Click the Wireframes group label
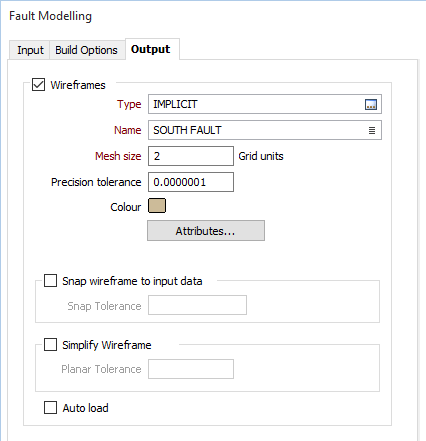The image size is (426, 441). coord(78,85)
